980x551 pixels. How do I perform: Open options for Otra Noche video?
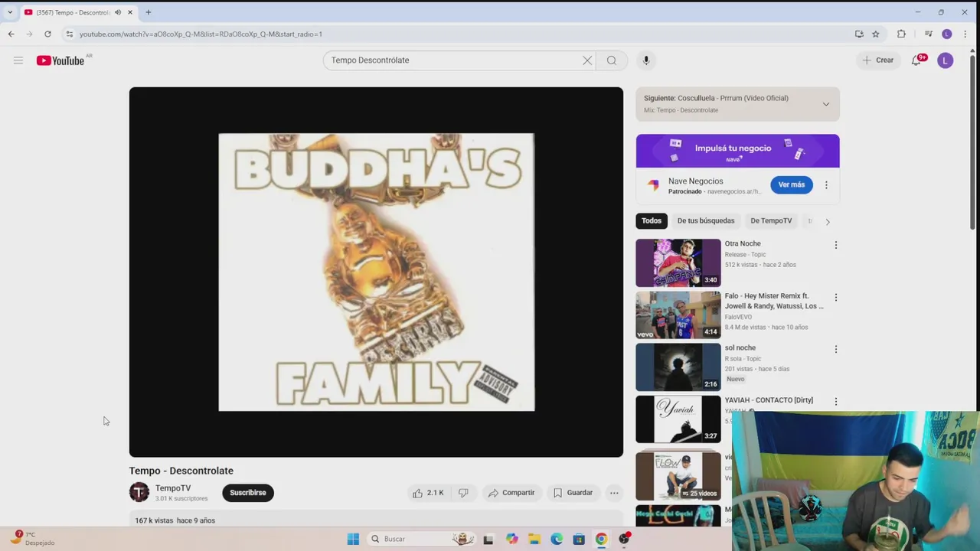836,245
